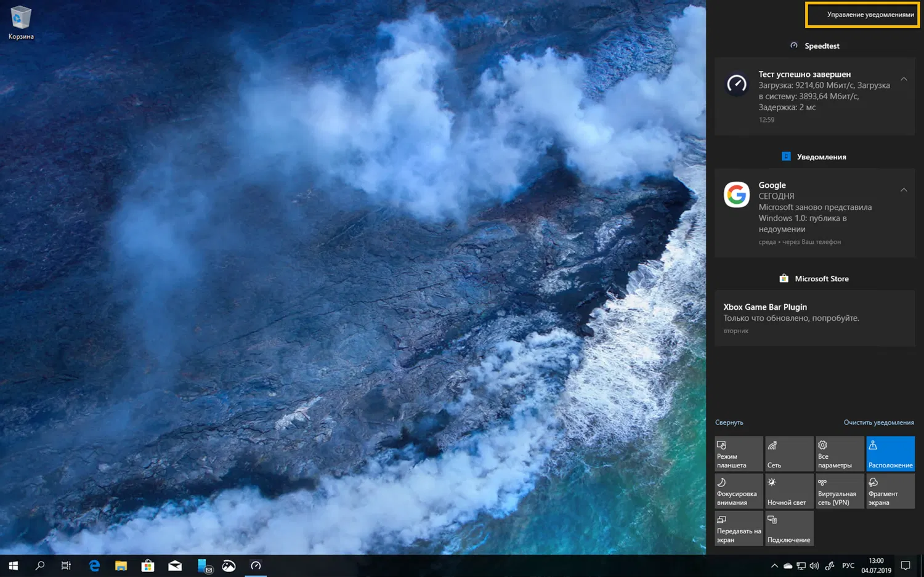Open the clock showing 13:00 04.07.2019
The height and width of the screenshot is (577, 924).
[x=876, y=566]
